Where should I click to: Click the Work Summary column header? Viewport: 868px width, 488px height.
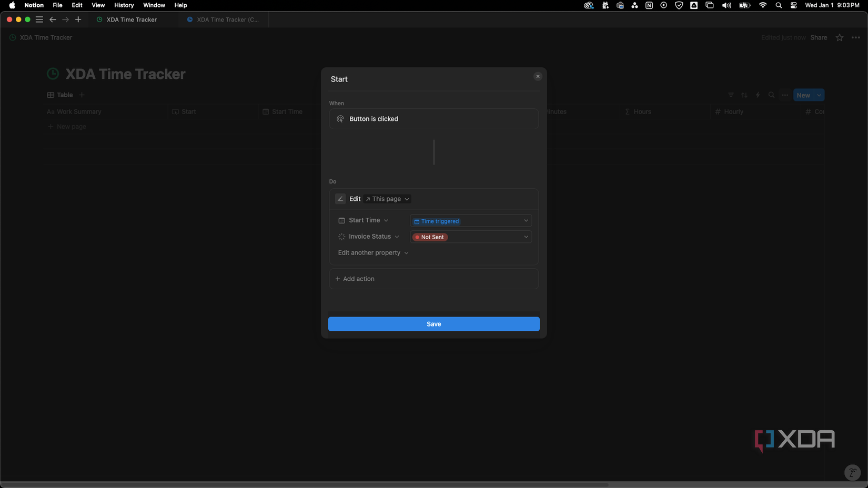106,111
